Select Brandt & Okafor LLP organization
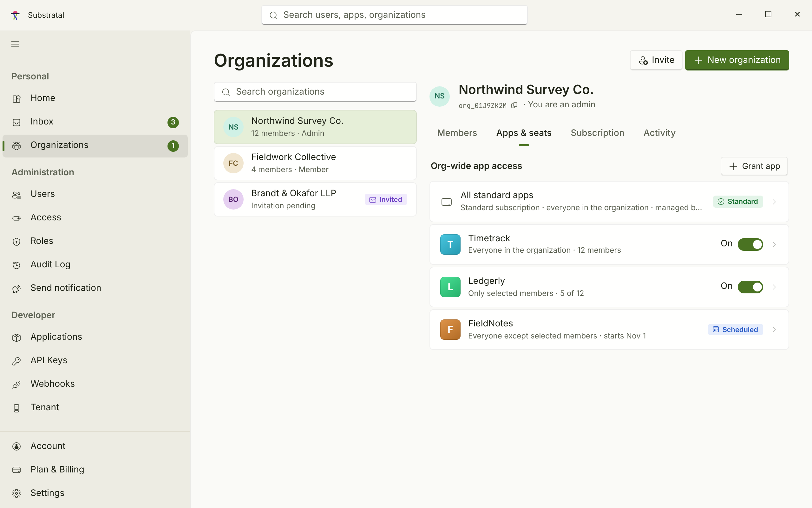The width and height of the screenshot is (812, 508). click(315, 200)
